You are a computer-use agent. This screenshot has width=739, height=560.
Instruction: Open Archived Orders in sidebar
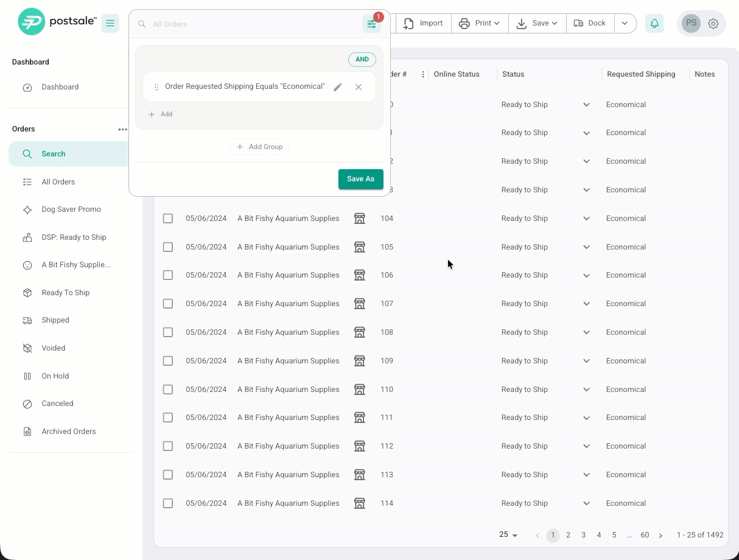pyautogui.click(x=69, y=432)
